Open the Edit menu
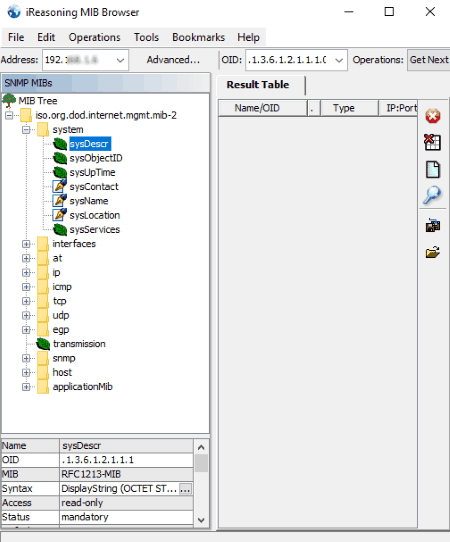 point(46,37)
